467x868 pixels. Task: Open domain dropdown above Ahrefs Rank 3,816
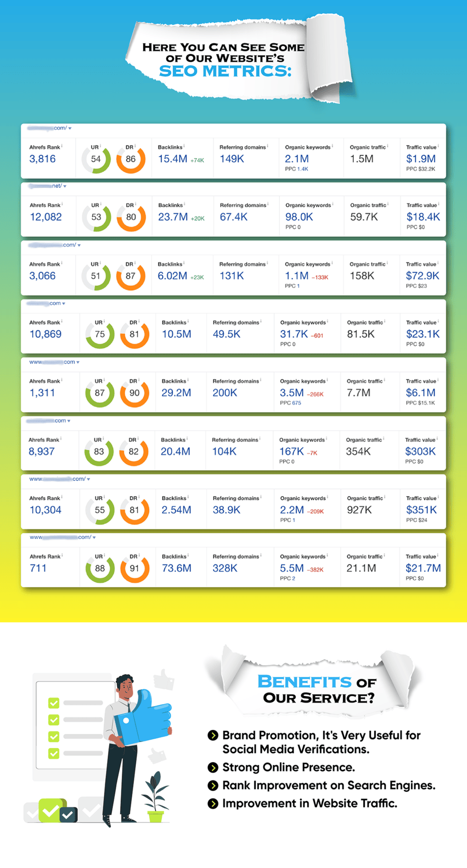[x=70, y=128]
